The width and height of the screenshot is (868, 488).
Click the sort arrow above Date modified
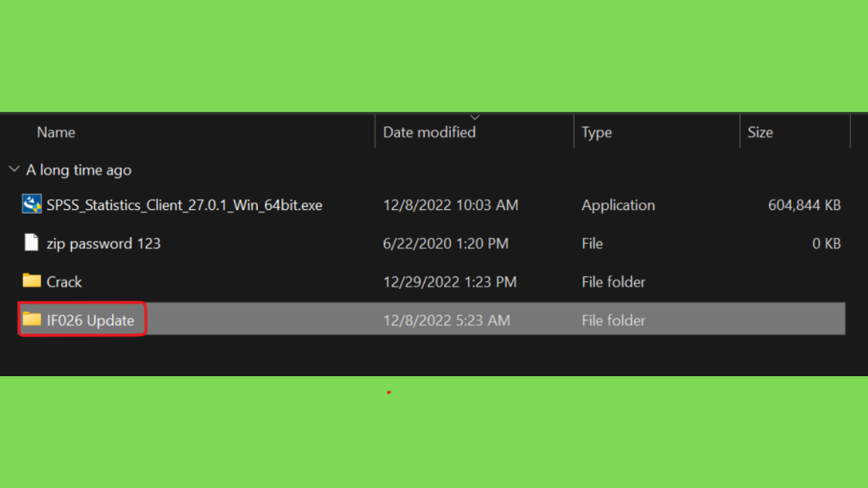point(475,118)
